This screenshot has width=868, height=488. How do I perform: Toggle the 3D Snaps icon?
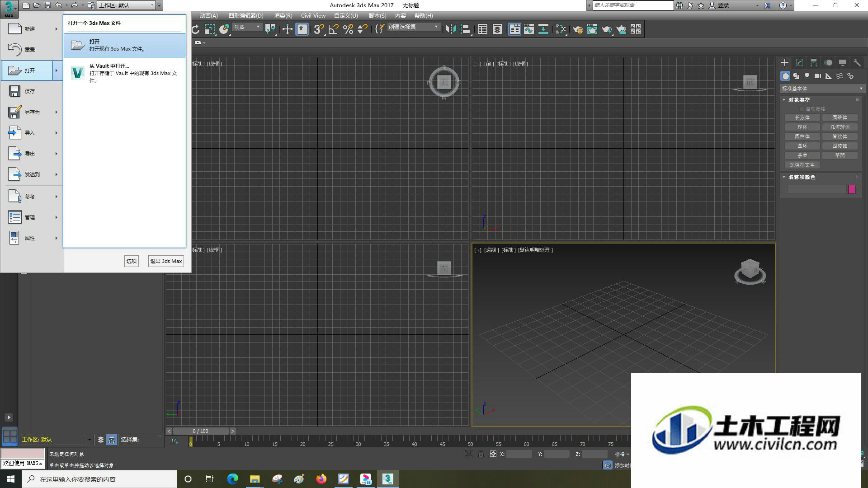[319, 29]
